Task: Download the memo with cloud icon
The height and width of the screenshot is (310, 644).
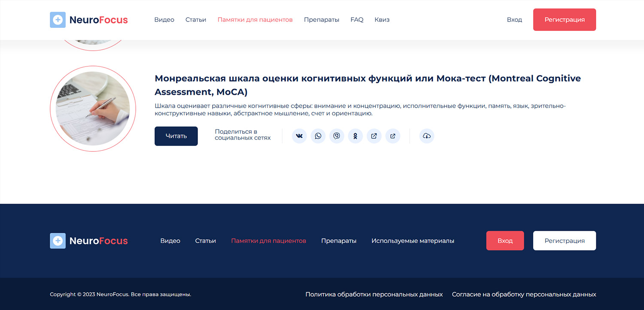Action: pyautogui.click(x=426, y=136)
